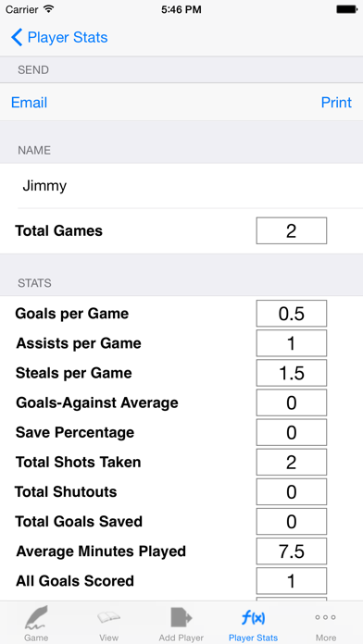Image resolution: width=363 pixels, height=644 pixels.
Task: Select the Jimmy name field
Action: [x=181, y=186]
